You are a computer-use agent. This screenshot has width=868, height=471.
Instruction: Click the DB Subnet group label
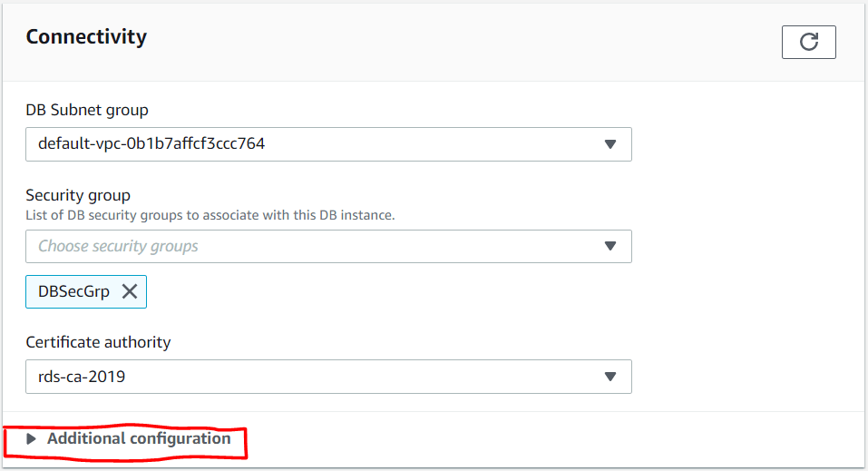(87, 110)
